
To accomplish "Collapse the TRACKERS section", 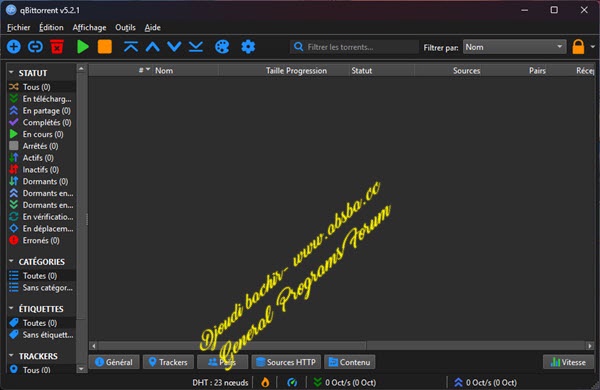I will 11,356.
